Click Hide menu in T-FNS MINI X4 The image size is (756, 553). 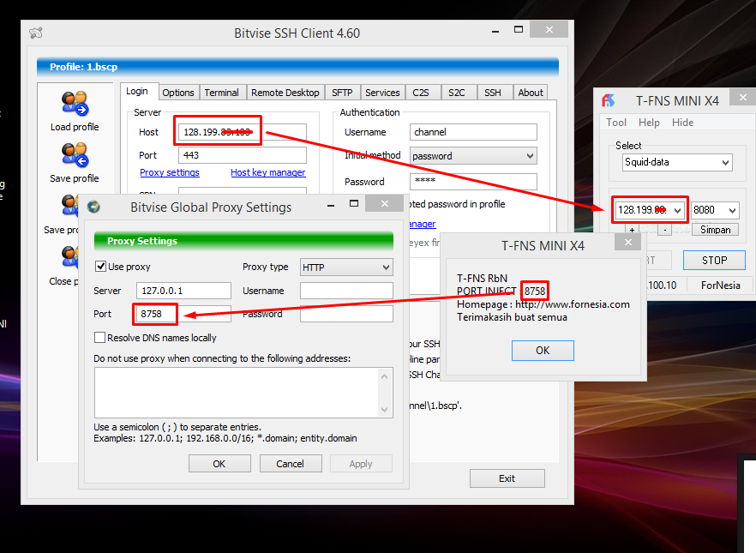[x=682, y=123]
